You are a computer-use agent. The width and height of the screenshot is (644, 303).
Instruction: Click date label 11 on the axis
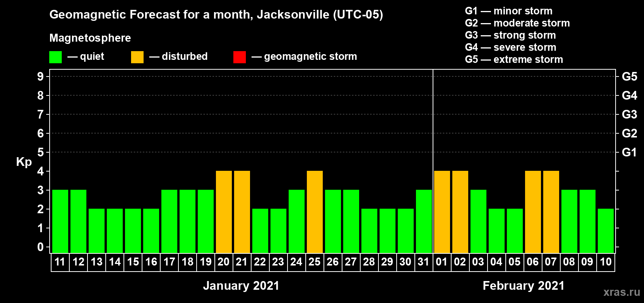pos(60,262)
